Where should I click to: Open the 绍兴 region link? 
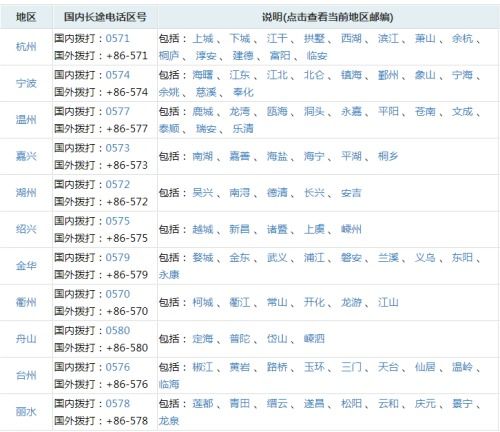coord(26,229)
